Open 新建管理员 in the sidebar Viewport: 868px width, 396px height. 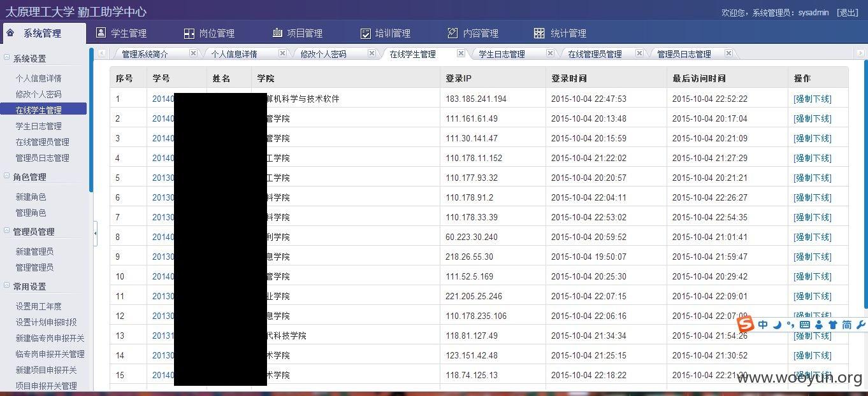35,251
